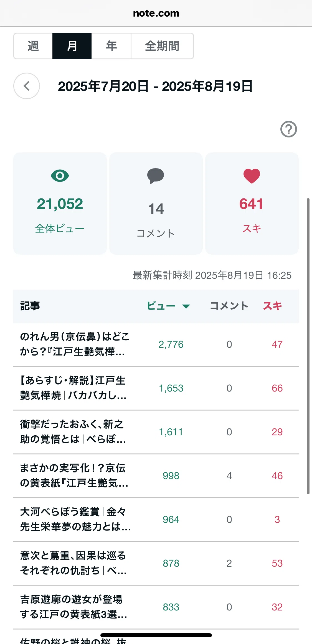Image resolution: width=312 pixels, height=644 pixels.
Task: Select the 全期間 tab
Action: tap(162, 46)
